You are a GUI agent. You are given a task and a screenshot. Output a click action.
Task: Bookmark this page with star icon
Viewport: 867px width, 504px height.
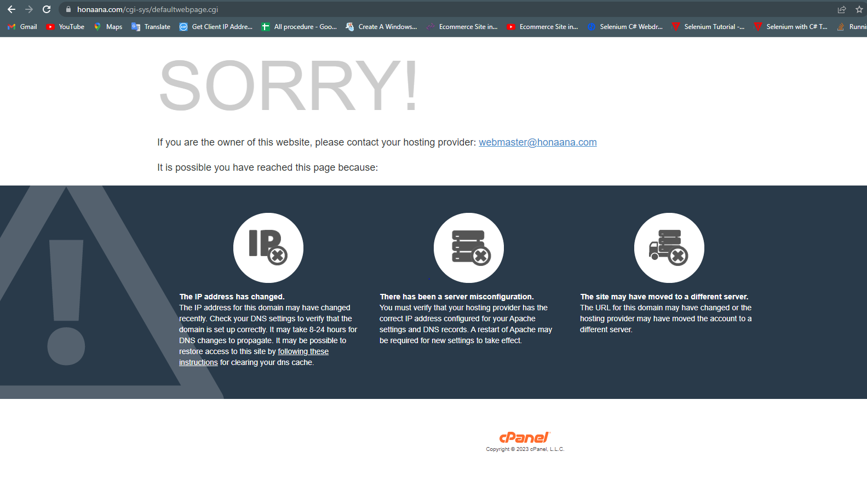coord(859,9)
